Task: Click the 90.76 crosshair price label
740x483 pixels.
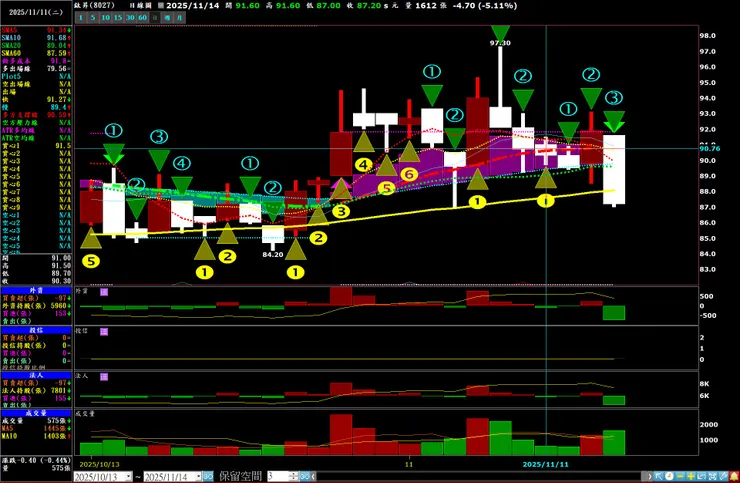Action: tap(710, 148)
